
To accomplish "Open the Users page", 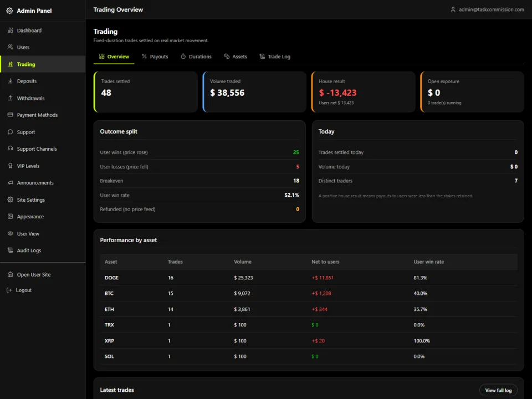I will [x=43, y=47].
